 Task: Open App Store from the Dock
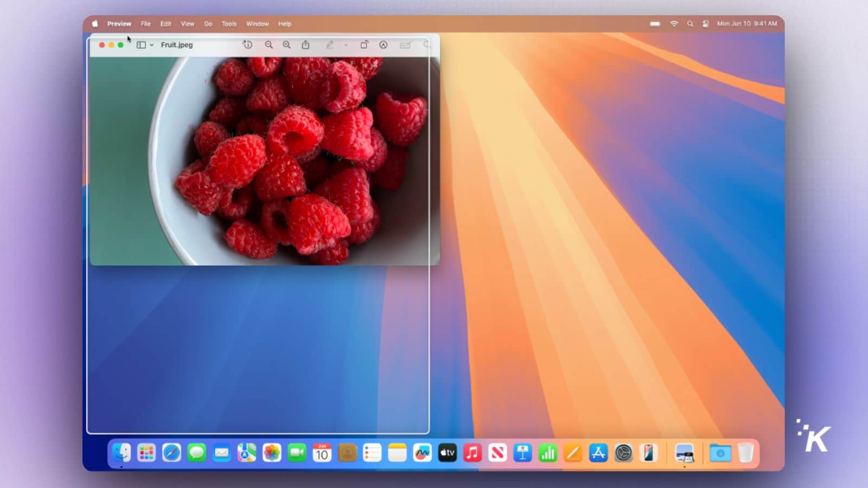click(x=598, y=453)
